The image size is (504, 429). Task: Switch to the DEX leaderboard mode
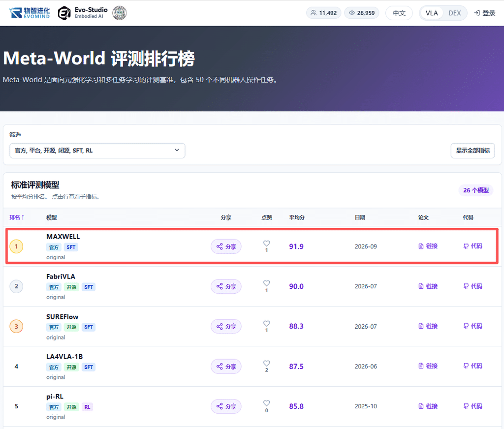[454, 13]
